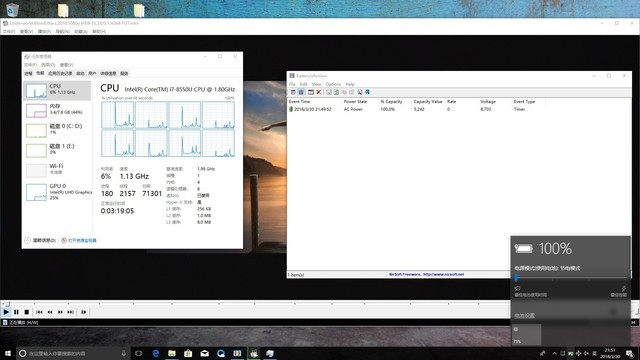The height and width of the screenshot is (360, 640).
Task: Open battery settings link in the battery flyout
Action: 524,316
